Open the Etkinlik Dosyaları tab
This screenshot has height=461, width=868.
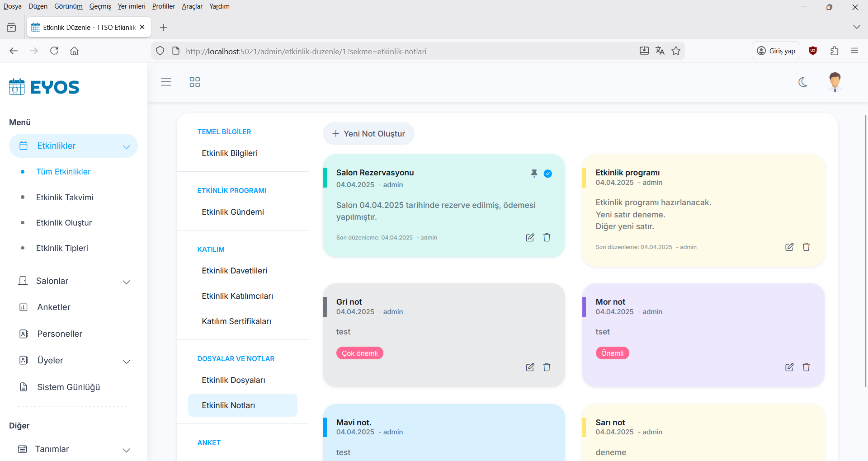[x=233, y=380]
